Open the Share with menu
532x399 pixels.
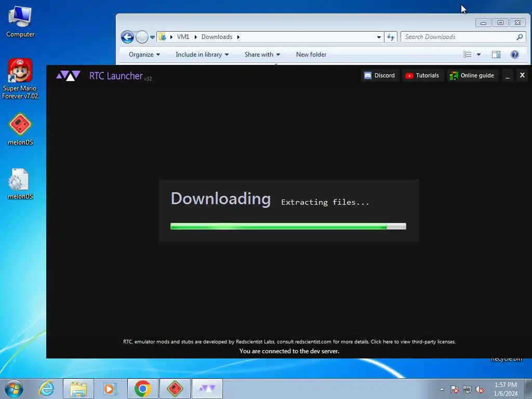click(x=262, y=54)
